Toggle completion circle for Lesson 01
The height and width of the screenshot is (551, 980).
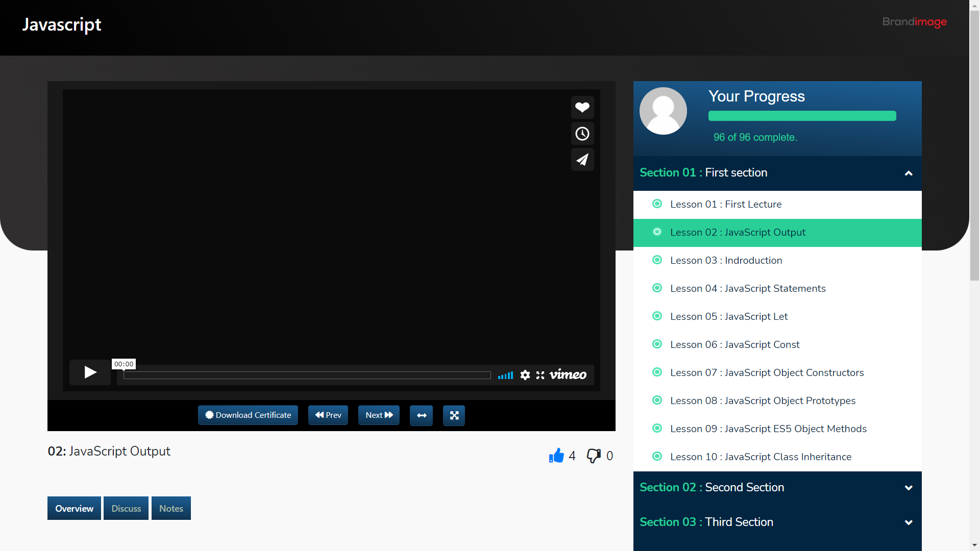click(x=657, y=204)
